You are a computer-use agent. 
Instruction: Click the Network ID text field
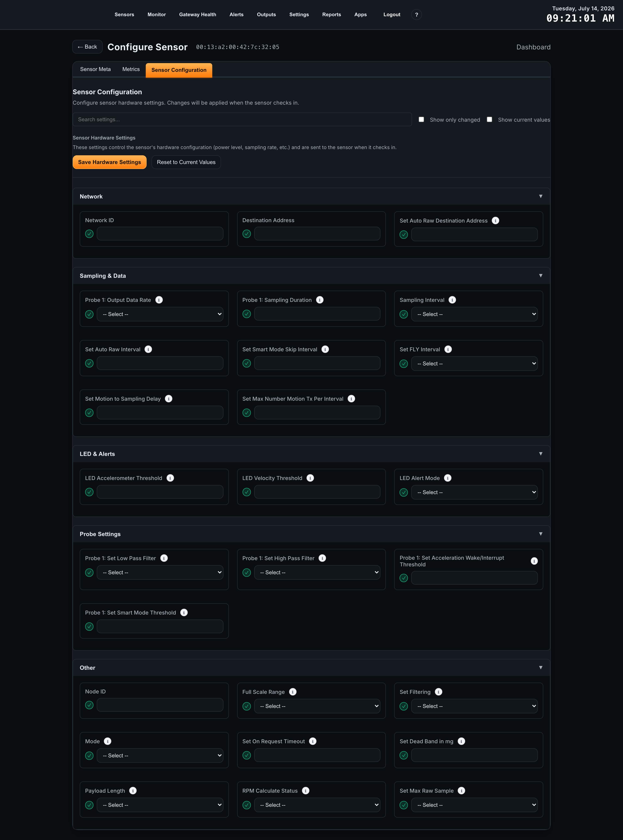(160, 234)
